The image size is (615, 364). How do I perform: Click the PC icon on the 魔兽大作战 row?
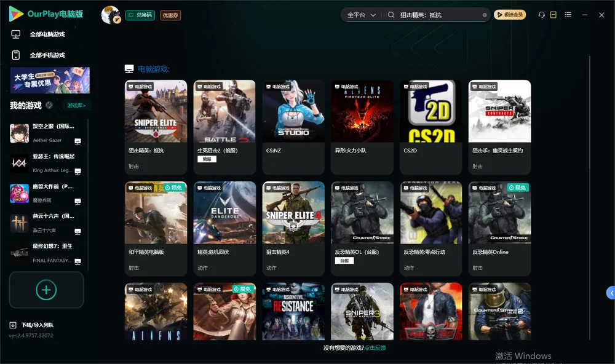(77, 201)
